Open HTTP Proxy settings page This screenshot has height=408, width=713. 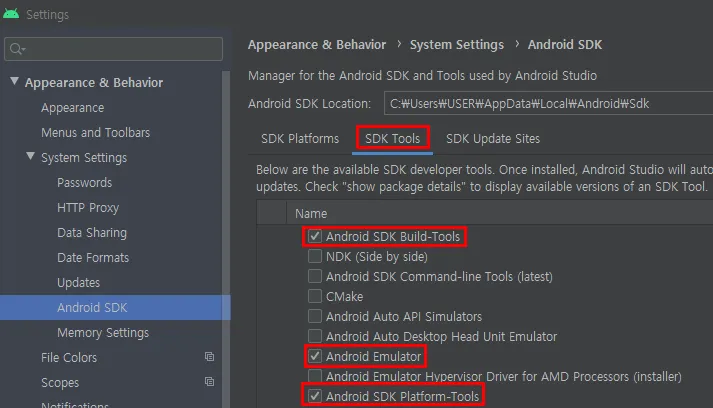[x=88, y=208]
